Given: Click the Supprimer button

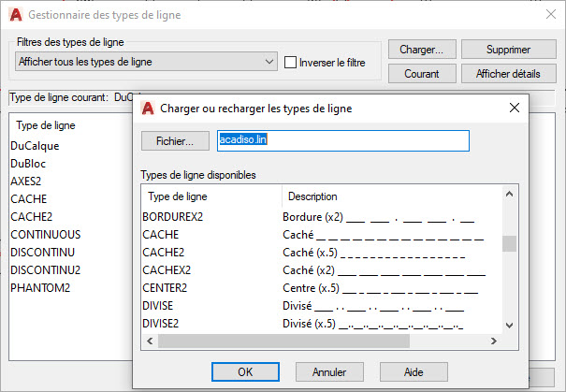Looking at the screenshot, I should click(509, 50).
